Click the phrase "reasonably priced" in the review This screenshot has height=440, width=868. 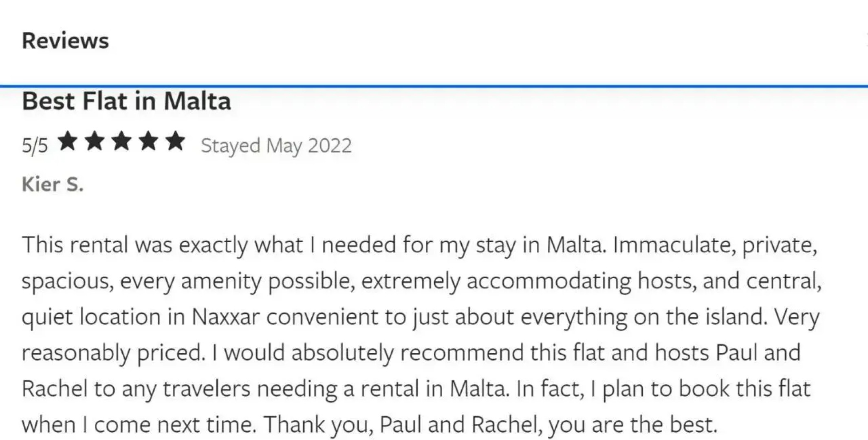tap(113, 353)
